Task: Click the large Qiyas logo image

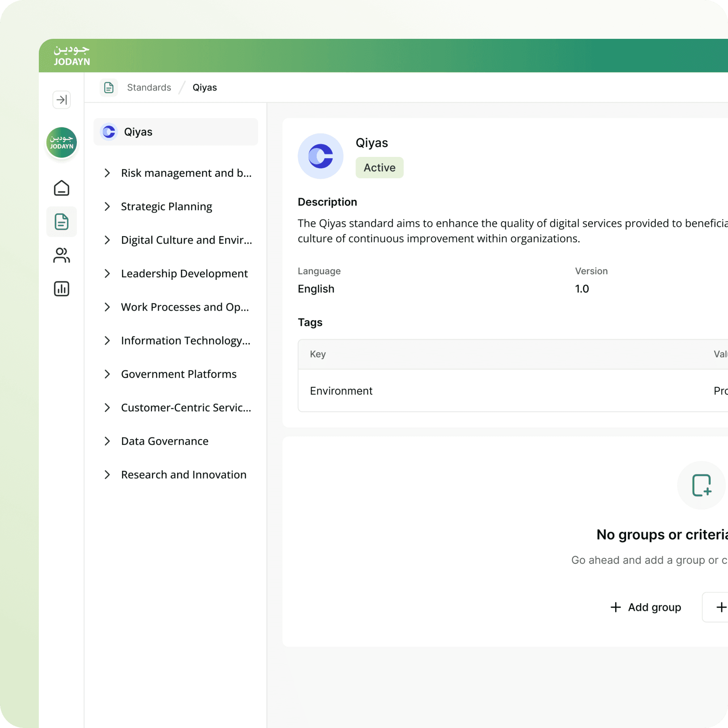Action: point(320,156)
